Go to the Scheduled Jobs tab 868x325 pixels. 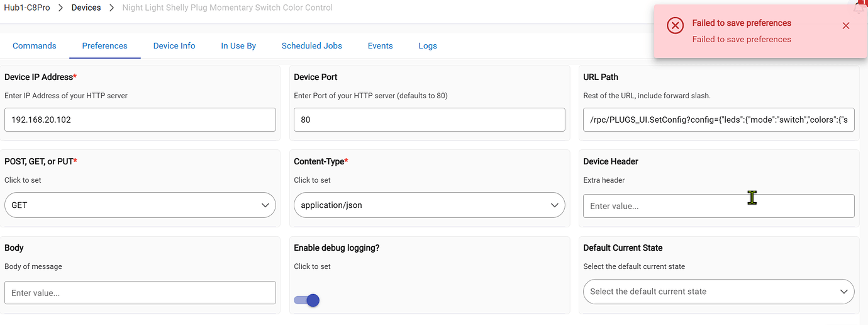click(312, 46)
